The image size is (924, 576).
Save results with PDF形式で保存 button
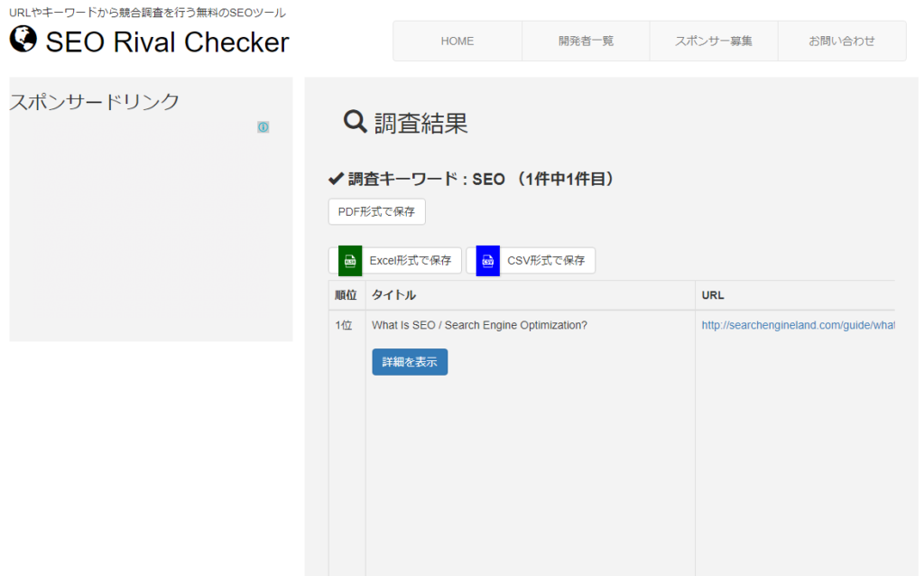376,212
